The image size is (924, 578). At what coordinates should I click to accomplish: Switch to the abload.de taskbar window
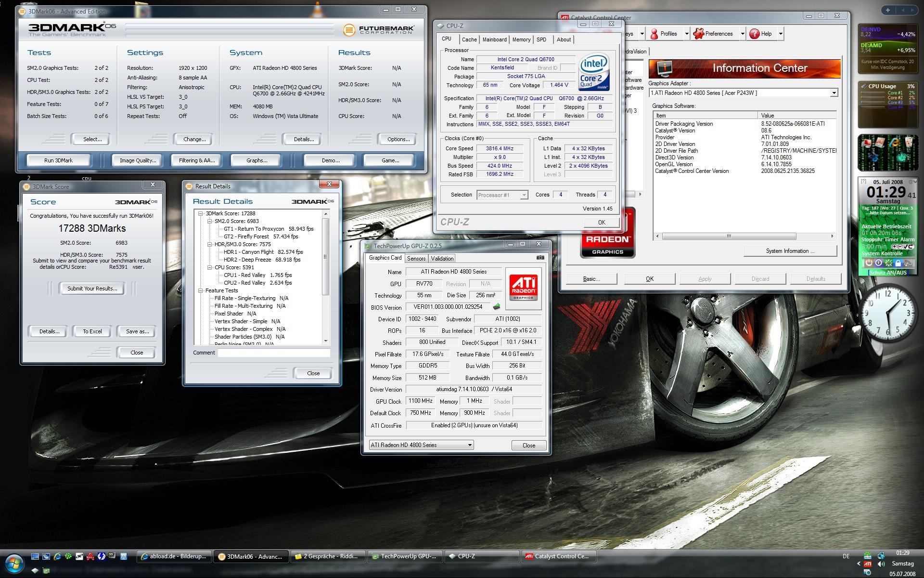point(174,556)
